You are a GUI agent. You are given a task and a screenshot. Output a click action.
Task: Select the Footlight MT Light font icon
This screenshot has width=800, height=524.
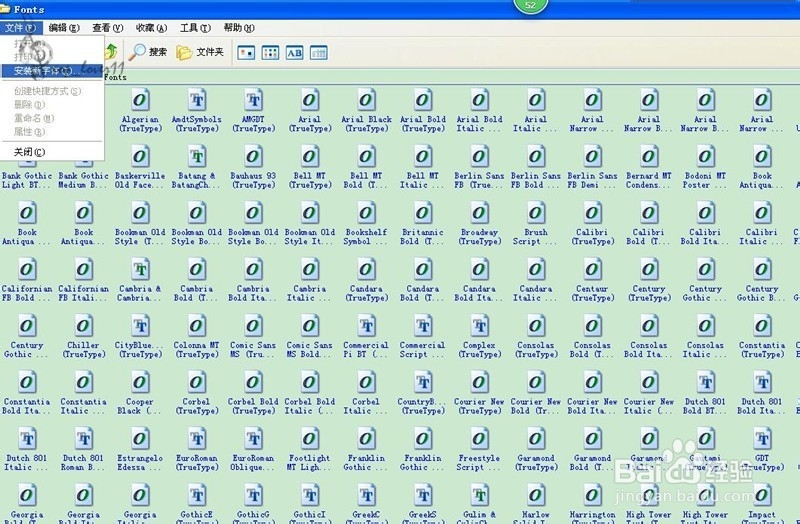click(x=310, y=439)
